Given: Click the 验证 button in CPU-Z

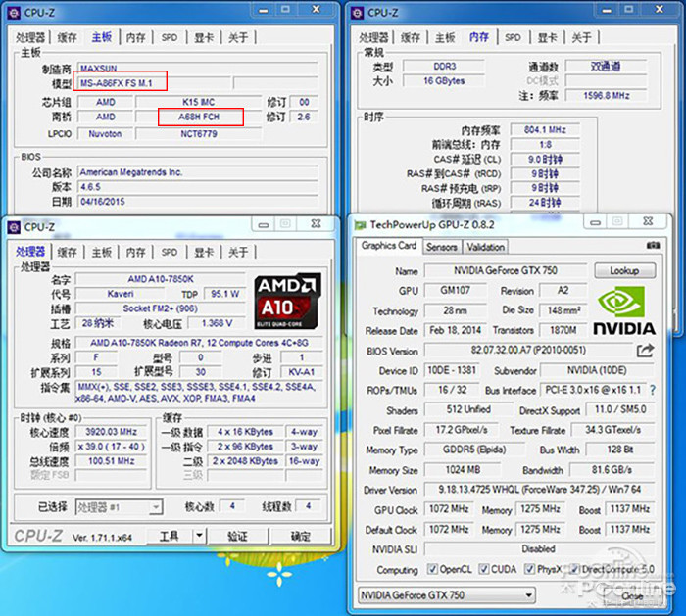Looking at the screenshot, I should (237, 536).
